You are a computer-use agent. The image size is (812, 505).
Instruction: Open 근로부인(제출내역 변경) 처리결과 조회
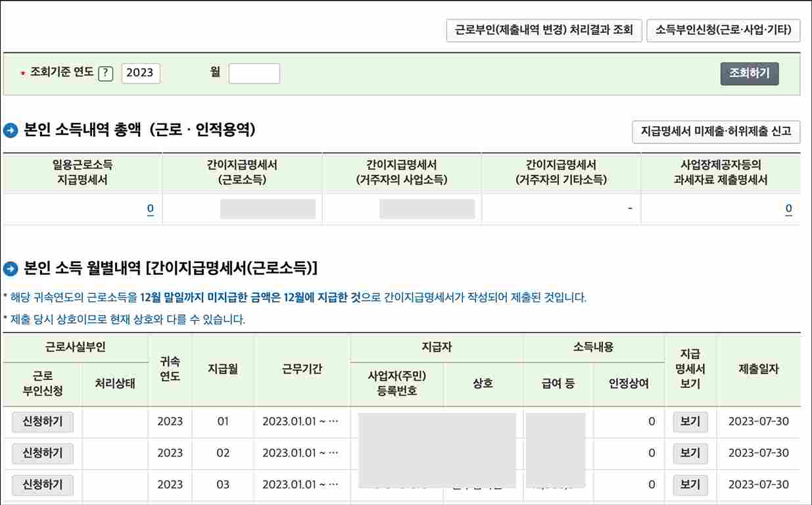pos(544,30)
